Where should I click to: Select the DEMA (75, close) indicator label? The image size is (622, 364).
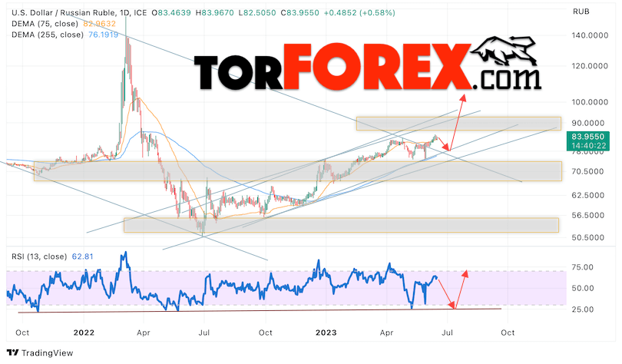point(45,24)
